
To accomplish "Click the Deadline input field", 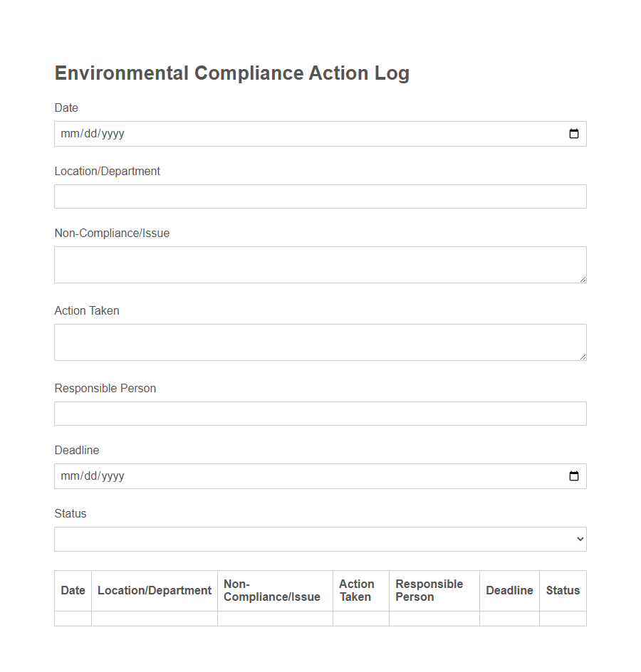I will click(285, 476).
